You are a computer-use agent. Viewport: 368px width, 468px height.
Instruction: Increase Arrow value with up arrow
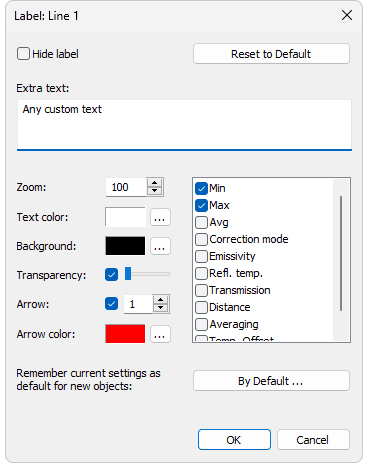161,299
